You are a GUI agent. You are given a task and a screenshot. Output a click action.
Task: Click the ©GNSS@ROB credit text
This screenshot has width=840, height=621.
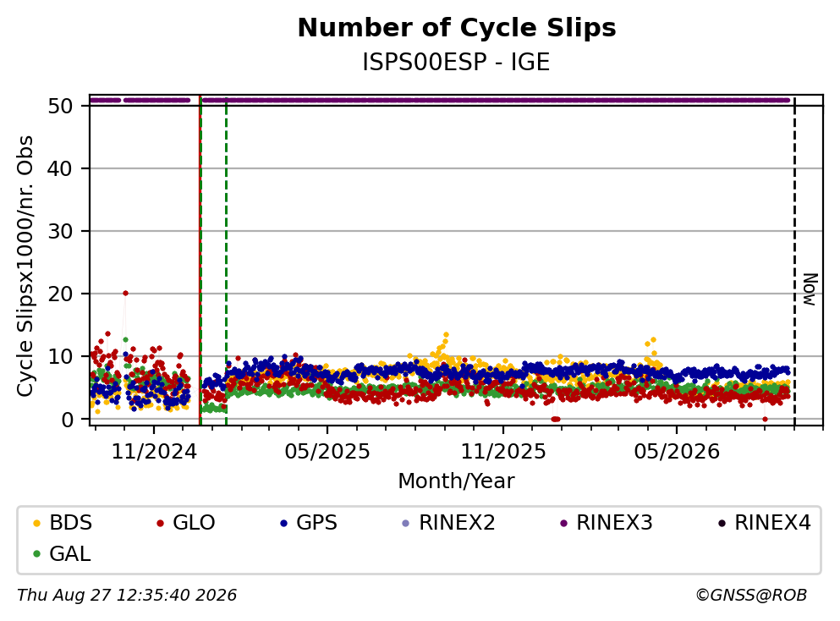tap(751, 596)
